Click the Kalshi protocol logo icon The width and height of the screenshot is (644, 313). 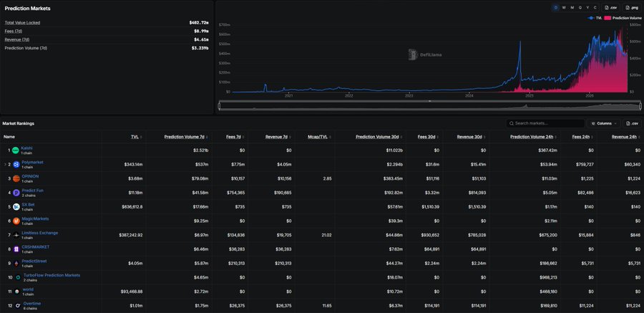pyautogui.click(x=16, y=150)
